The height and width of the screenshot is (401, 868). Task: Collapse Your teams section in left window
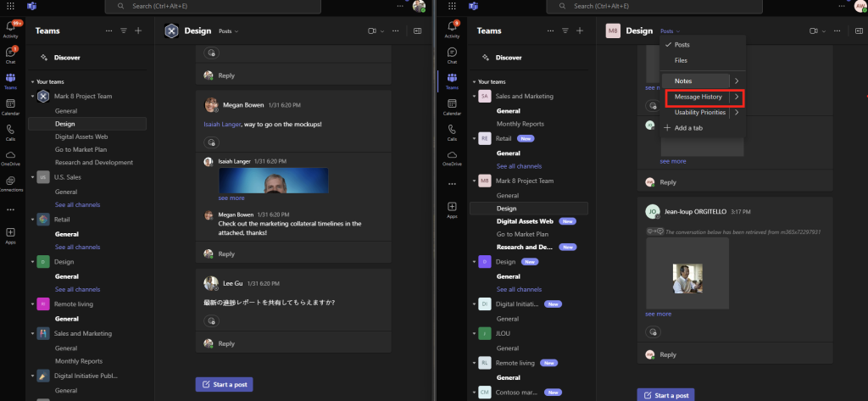pos(33,82)
